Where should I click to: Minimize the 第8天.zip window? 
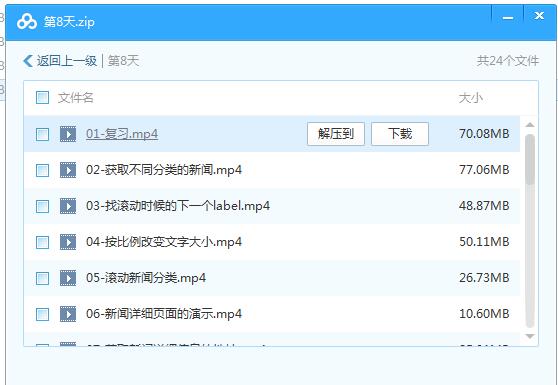click(x=507, y=17)
